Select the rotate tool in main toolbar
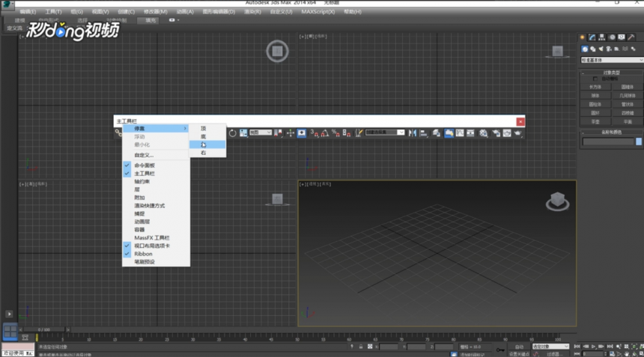 [x=232, y=133]
